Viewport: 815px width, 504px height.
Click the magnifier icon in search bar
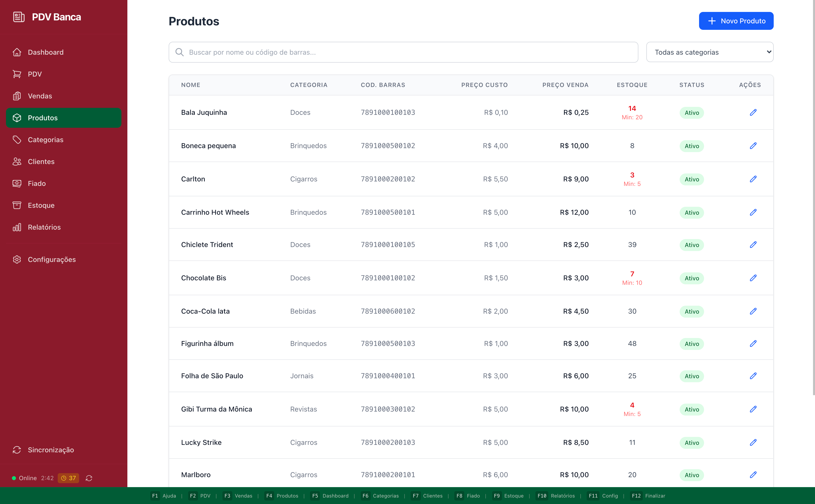[x=179, y=52]
